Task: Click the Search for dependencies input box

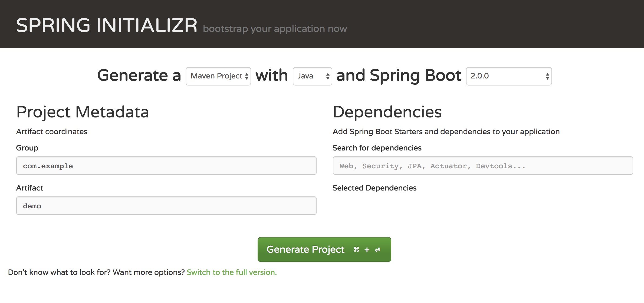Action: click(482, 166)
